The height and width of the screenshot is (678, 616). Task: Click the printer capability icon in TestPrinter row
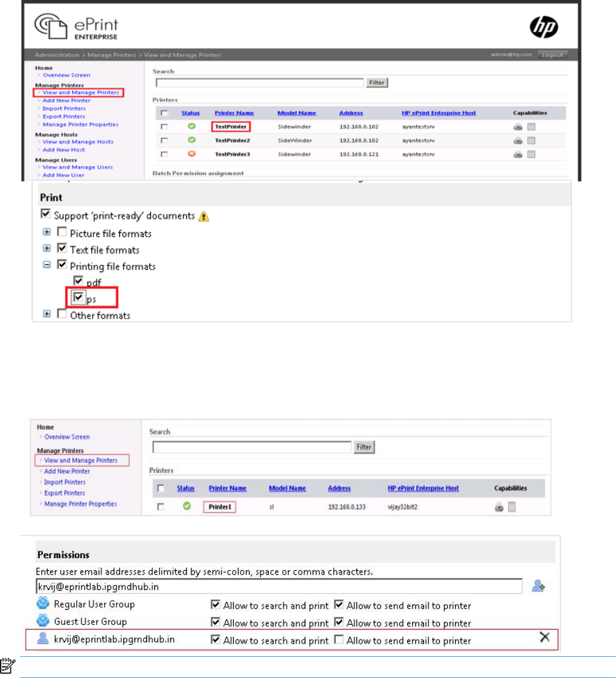pos(518,127)
